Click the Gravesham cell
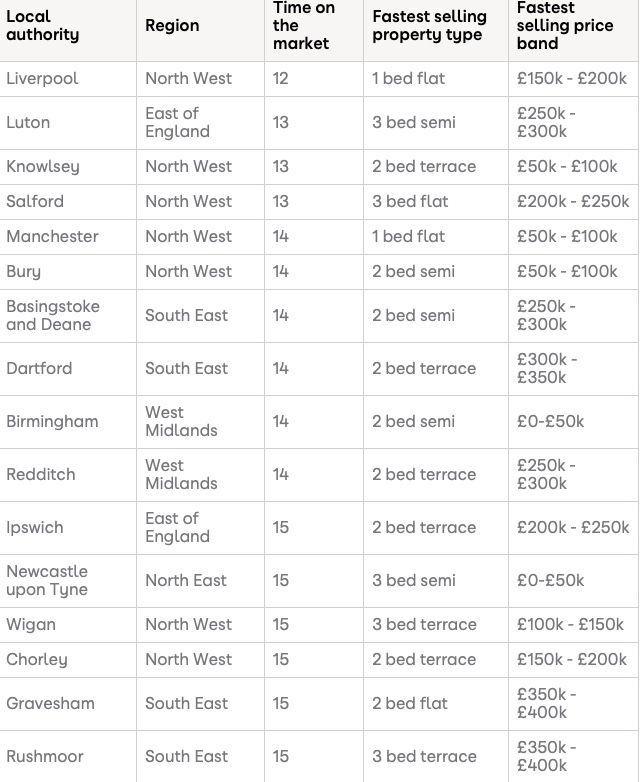Image resolution: width=641 pixels, height=782 pixels. [x=50, y=704]
